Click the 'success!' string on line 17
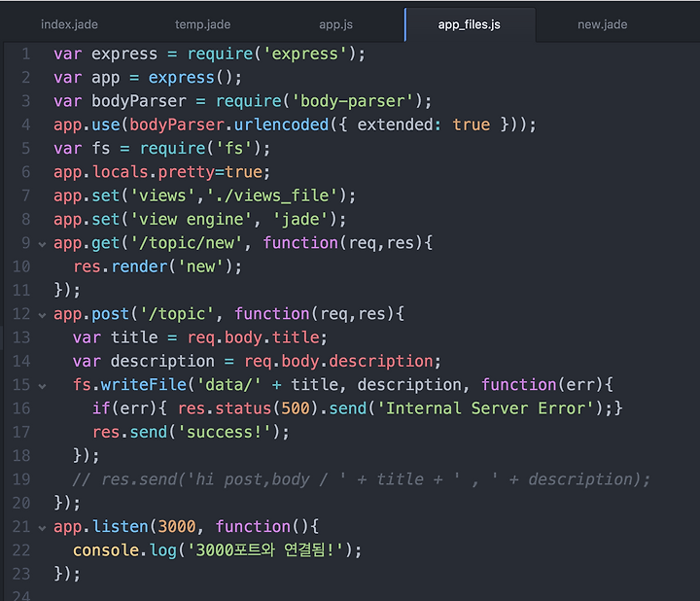Image resolution: width=700 pixels, height=601 pixels. pos(225,433)
